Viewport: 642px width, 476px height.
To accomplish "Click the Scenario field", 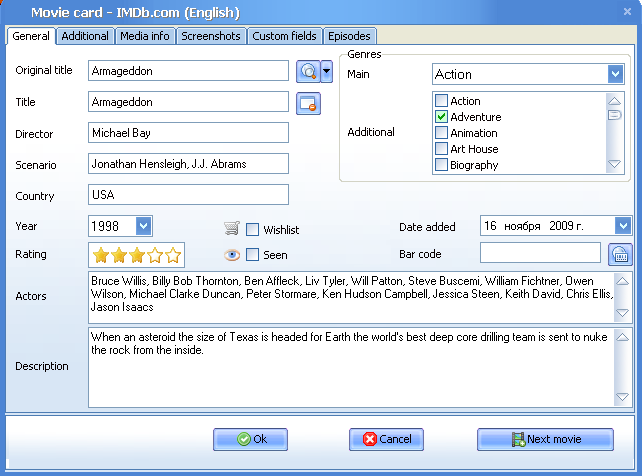I will tap(188, 164).
